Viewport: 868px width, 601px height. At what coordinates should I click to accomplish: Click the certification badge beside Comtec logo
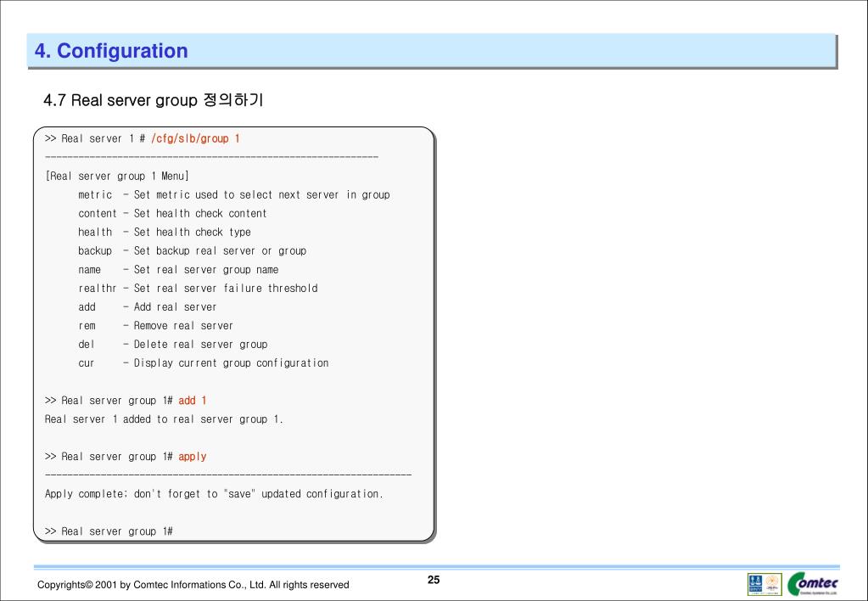764,584
